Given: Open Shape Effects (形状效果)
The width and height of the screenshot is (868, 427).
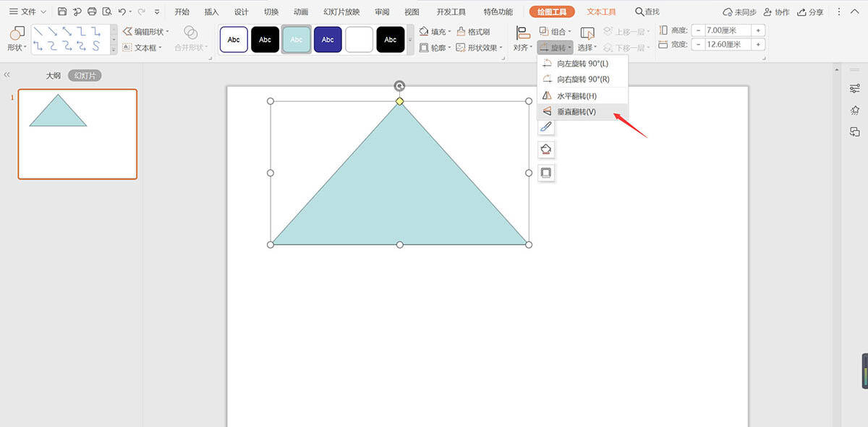Looking at the screenshot, I should 480,48.
